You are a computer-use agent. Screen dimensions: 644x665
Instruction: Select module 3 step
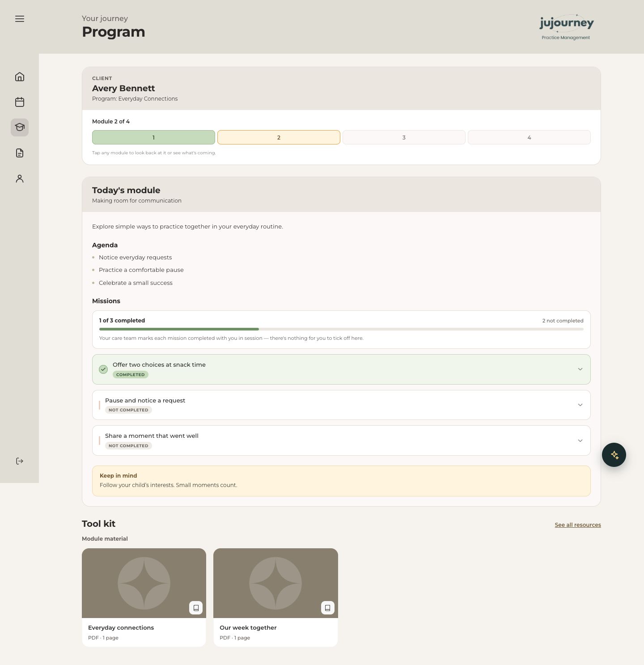(x=404, y=137)
